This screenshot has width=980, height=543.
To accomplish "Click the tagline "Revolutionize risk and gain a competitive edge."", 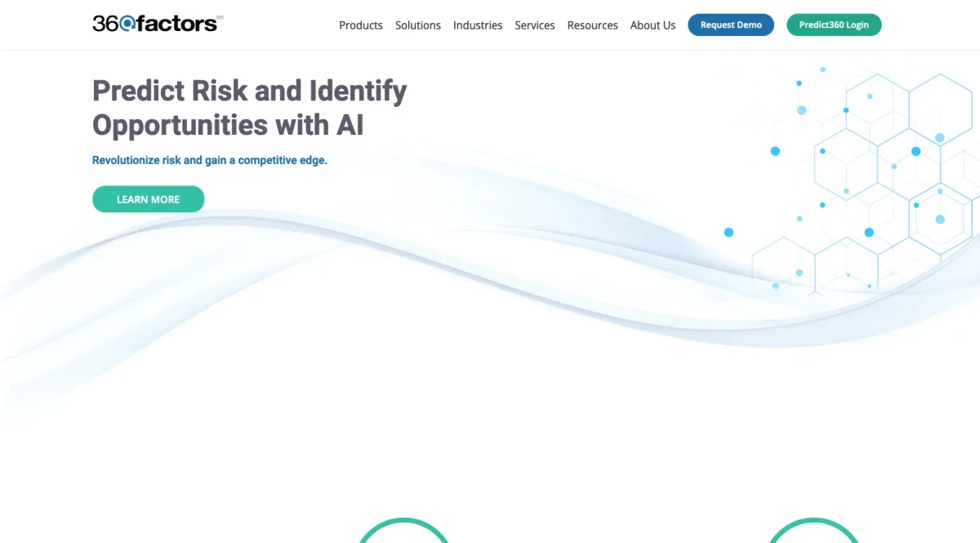I will click(210, 160).
